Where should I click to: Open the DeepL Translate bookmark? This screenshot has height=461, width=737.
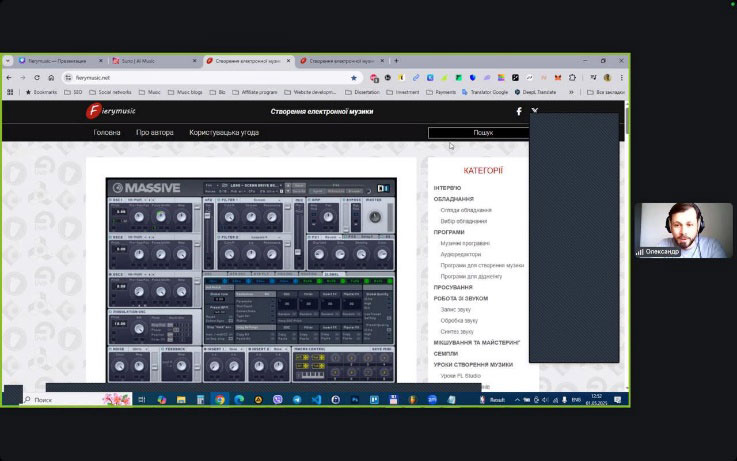pos(535,92)
